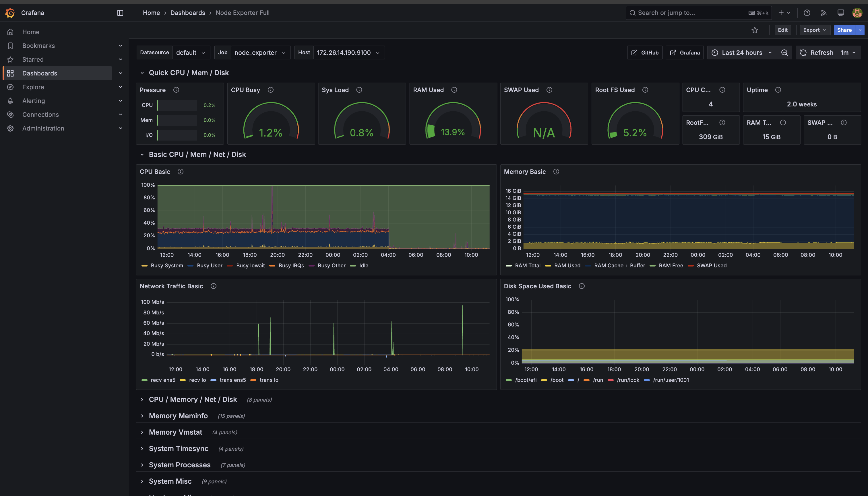
Task: Open the Share button dropdown arrow
Action: 860,30
